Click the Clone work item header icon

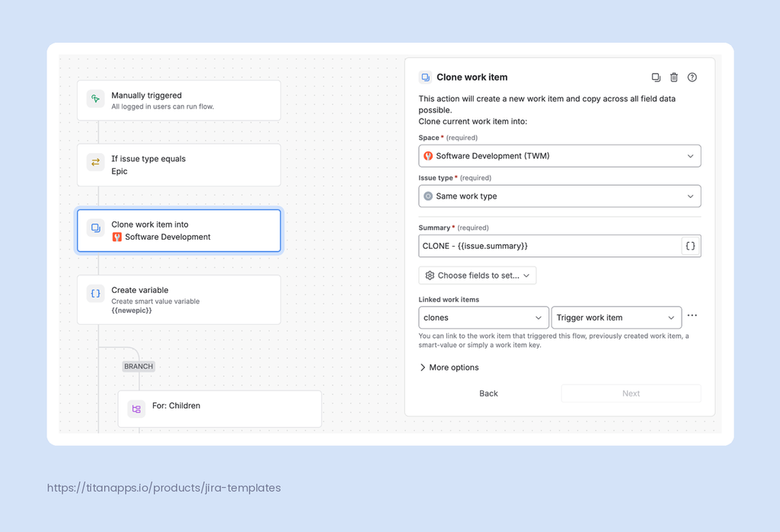tap(425, 77)
